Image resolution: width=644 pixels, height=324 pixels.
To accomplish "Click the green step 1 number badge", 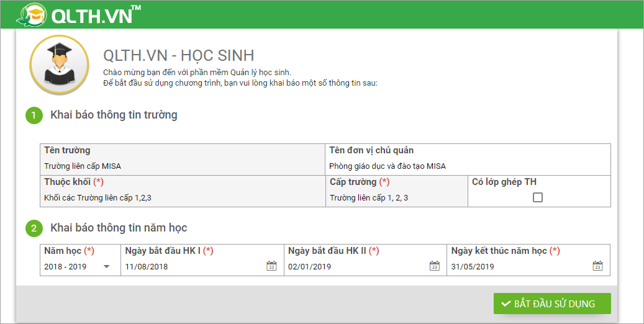I will click(34, 115).
